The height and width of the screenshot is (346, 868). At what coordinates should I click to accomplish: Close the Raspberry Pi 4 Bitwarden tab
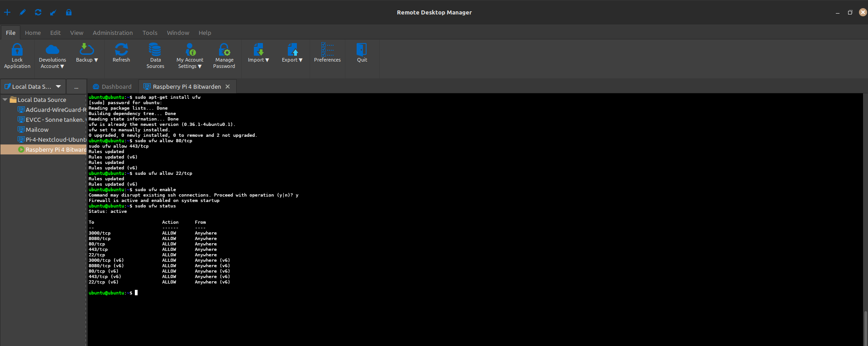(x=228, y=86)
